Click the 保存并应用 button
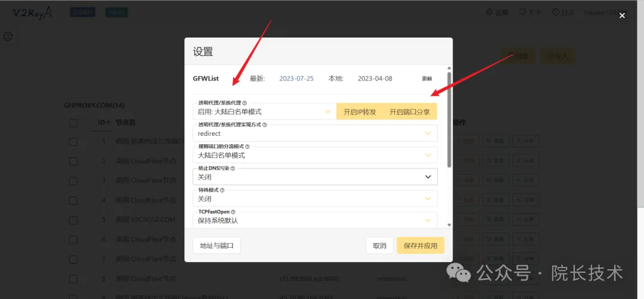Screen dimensions: 644x299 tap(420, 245)
